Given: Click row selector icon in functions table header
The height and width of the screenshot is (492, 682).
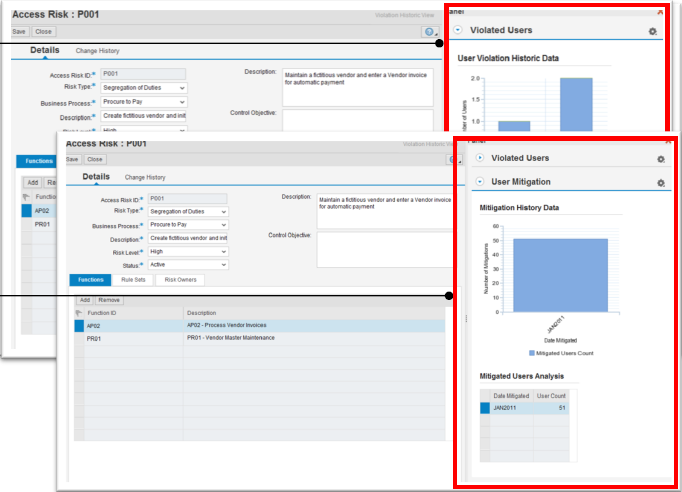Looking at the screenshot, I should point(79,313).
